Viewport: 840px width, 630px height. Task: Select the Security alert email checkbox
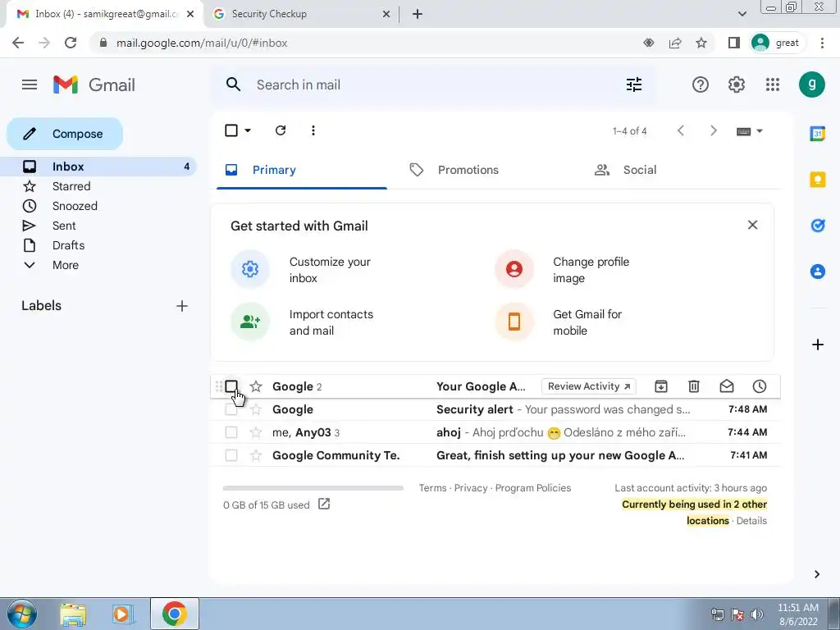(231, 409)
